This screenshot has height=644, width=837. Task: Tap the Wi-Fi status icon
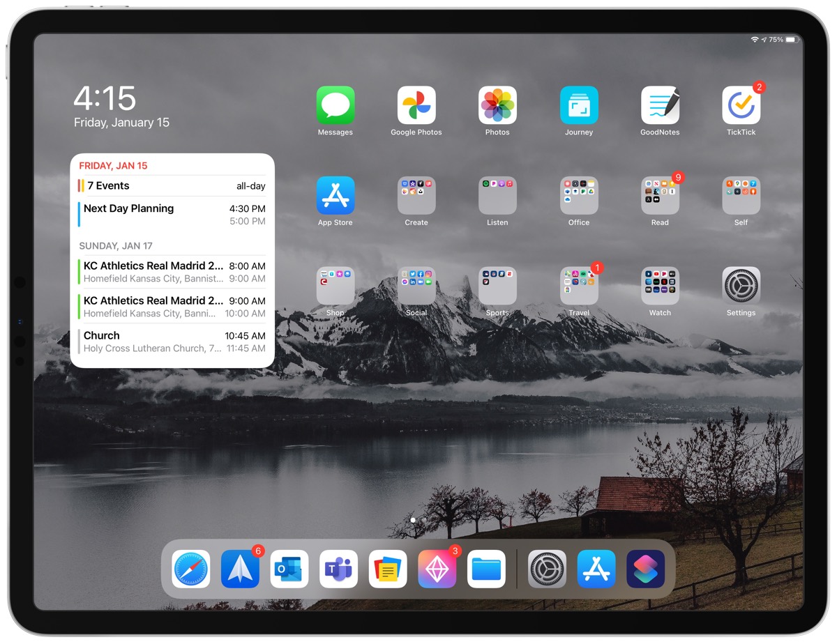pyautogui.click(x=755, y=40)
